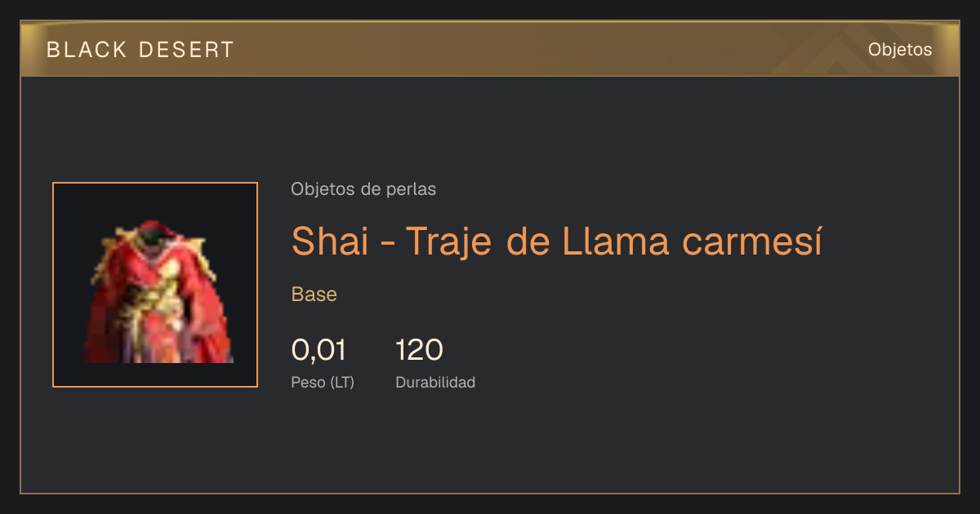Select the 120 durability value
This screenshot has width=980, height=514.
tap(419, 350)
